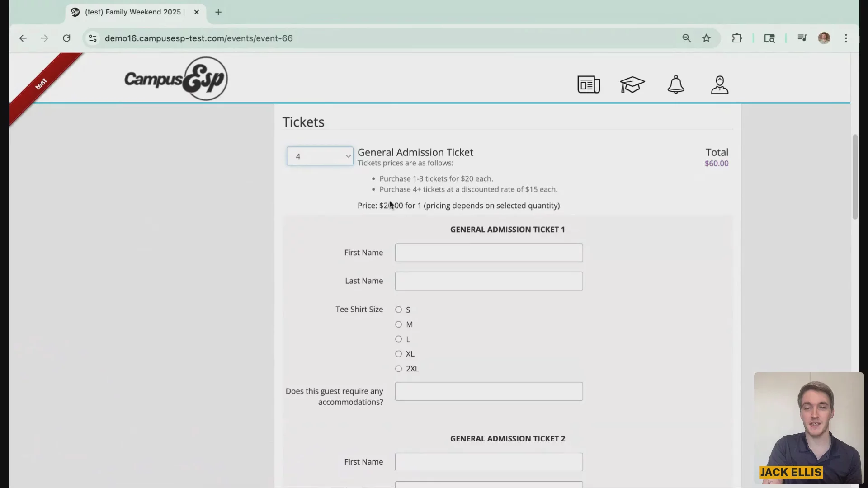Viewport: 868px width, 488px height.
Task: Open a new browser tab
Action: 218,12
